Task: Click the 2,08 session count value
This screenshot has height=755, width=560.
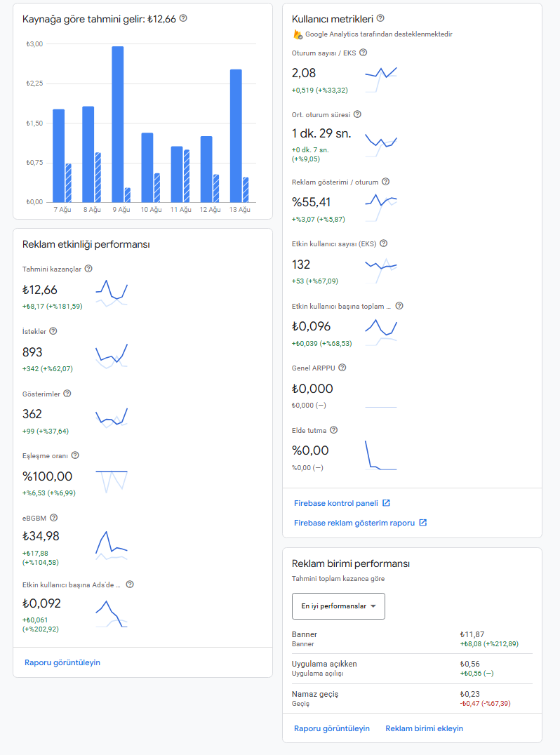Action: 304,73
